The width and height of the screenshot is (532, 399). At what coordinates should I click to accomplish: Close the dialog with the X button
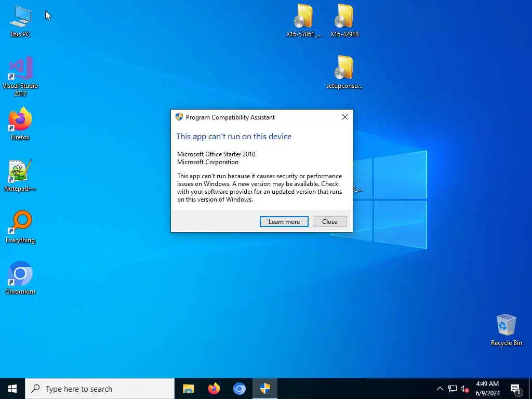345,117
